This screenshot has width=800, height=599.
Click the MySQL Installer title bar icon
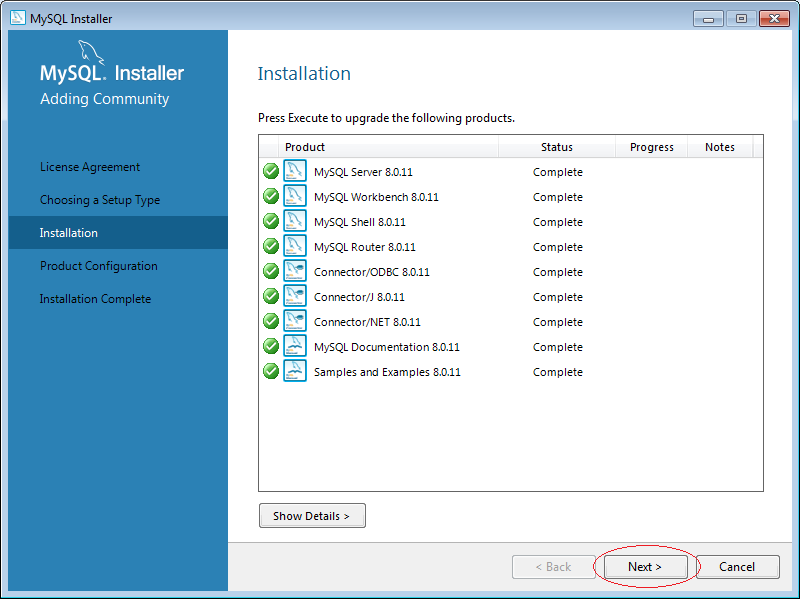click(17, 17)
